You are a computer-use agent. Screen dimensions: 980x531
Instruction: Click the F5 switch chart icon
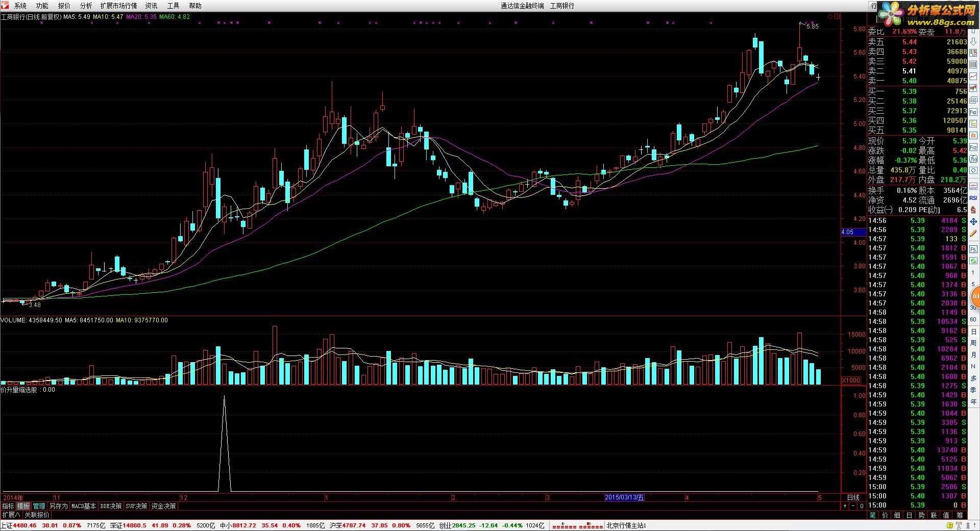coord(973,249)
